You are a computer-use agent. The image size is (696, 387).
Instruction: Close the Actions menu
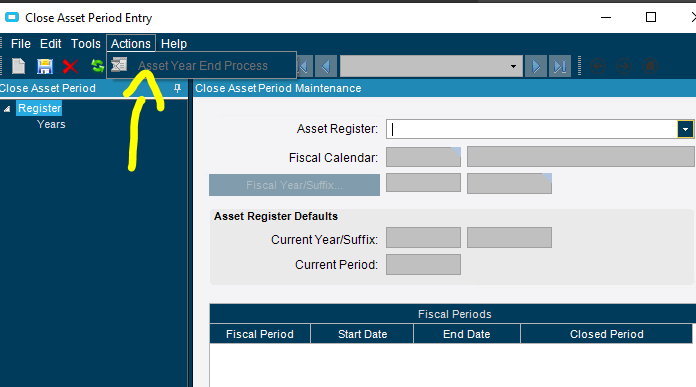(130, 43)
